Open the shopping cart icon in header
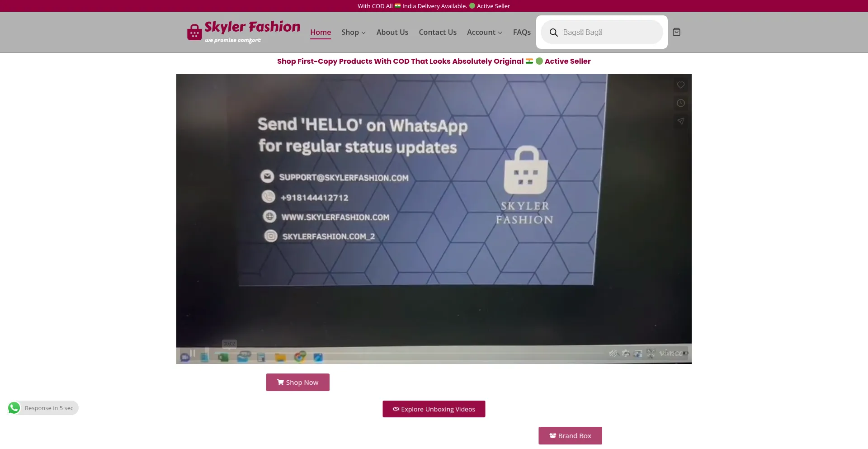The image size is (868, 449). [x=676, y=32]
